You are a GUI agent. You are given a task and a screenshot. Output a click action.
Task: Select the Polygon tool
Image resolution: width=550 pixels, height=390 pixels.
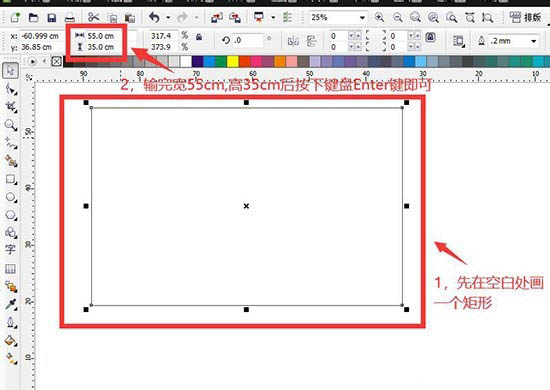click(x=11, y=215)
